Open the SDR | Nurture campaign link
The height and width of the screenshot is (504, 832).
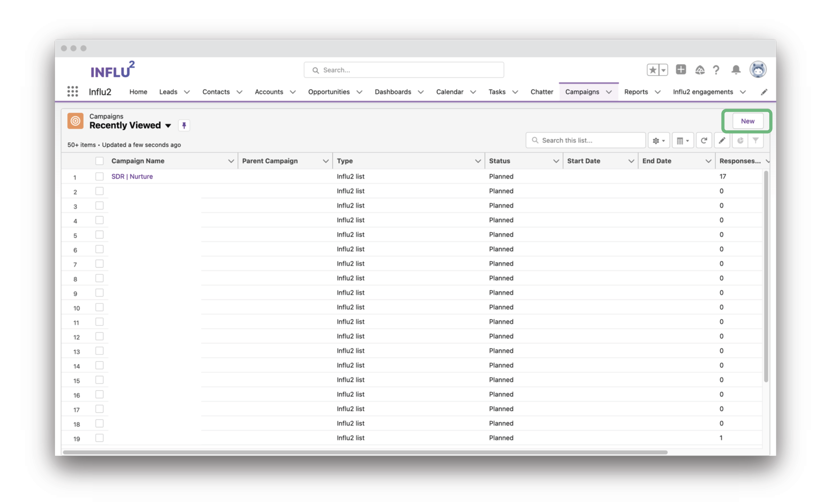coord(132,176)
